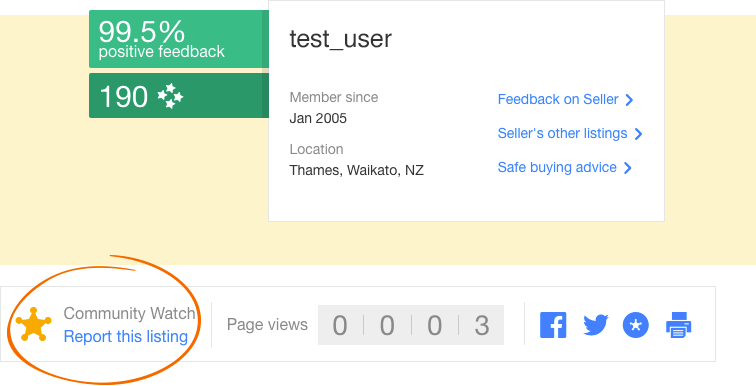756x386 pixels.
Task: View Seller's other listings
Action: [562, 133]
